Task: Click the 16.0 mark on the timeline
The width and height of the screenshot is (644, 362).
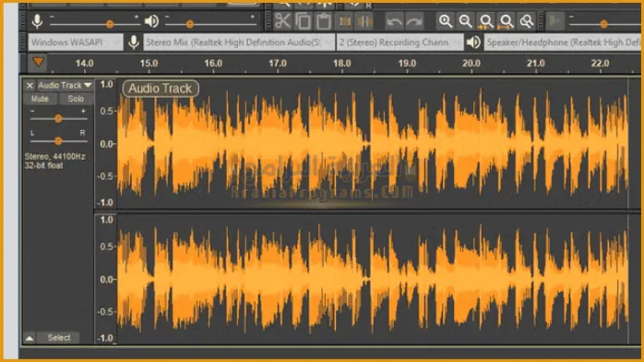Action: point(213,64)
